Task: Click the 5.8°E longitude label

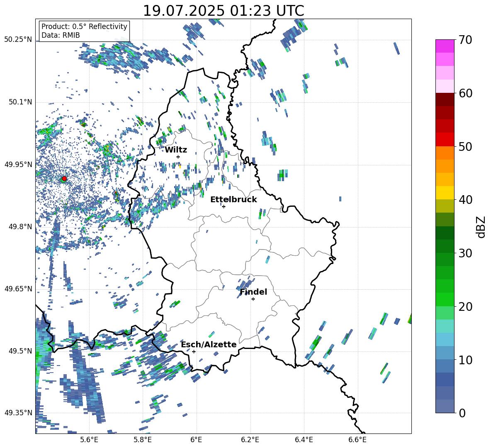Action: pos(143,440)
